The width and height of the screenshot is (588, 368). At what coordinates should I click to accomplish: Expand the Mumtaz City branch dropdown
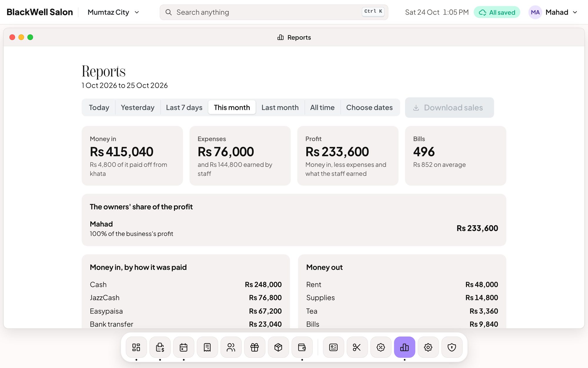(x=113, y=12)
